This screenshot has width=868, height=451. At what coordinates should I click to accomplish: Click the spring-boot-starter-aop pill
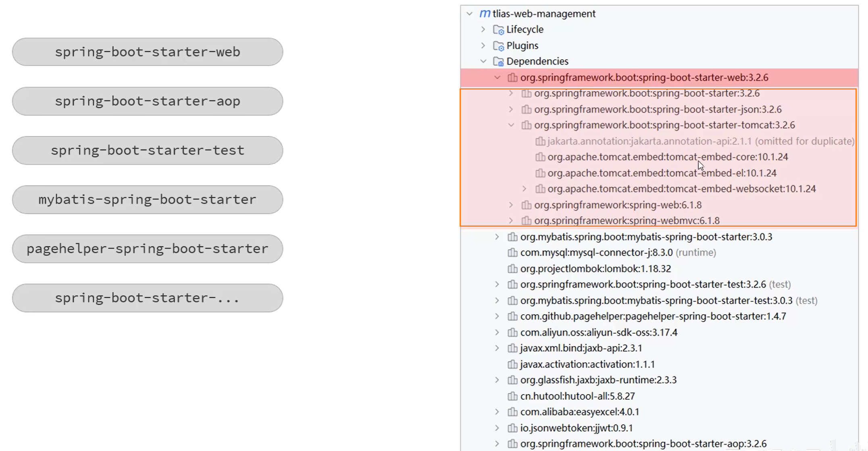tap(148, 101)
